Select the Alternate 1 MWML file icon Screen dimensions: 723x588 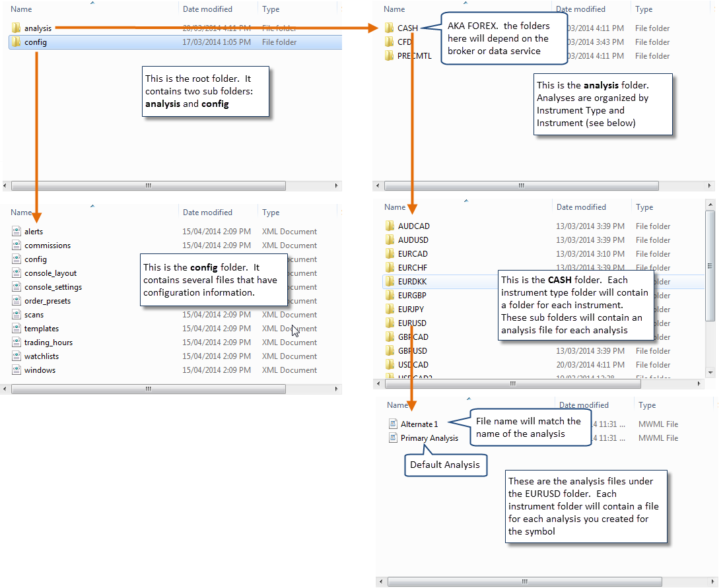393,424
